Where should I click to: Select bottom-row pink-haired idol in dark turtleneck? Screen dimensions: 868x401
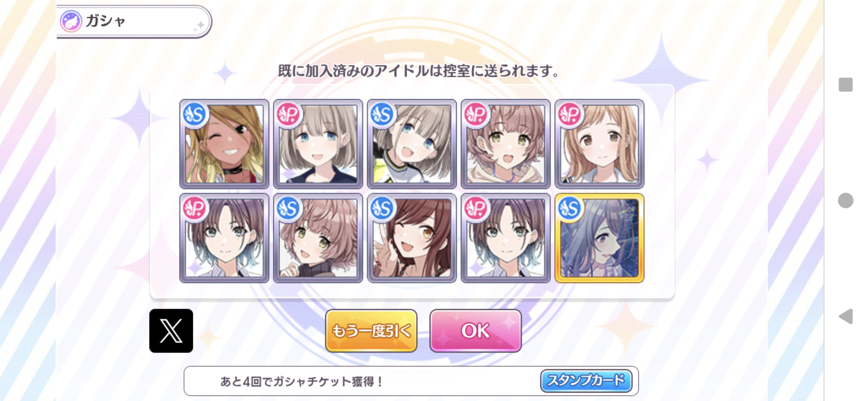click(318, 238)
